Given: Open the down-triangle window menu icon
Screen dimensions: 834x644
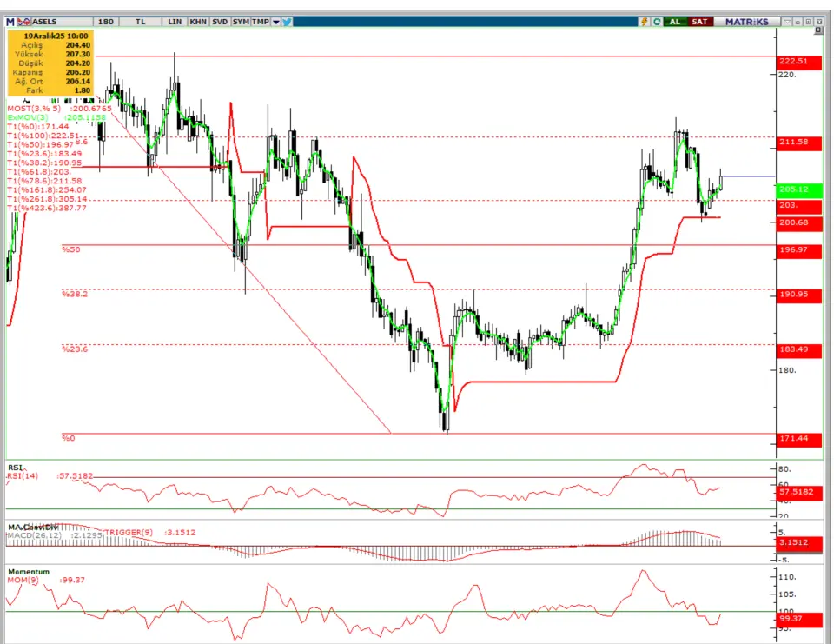Looking at the screenshot, I should tap(785, 22).
